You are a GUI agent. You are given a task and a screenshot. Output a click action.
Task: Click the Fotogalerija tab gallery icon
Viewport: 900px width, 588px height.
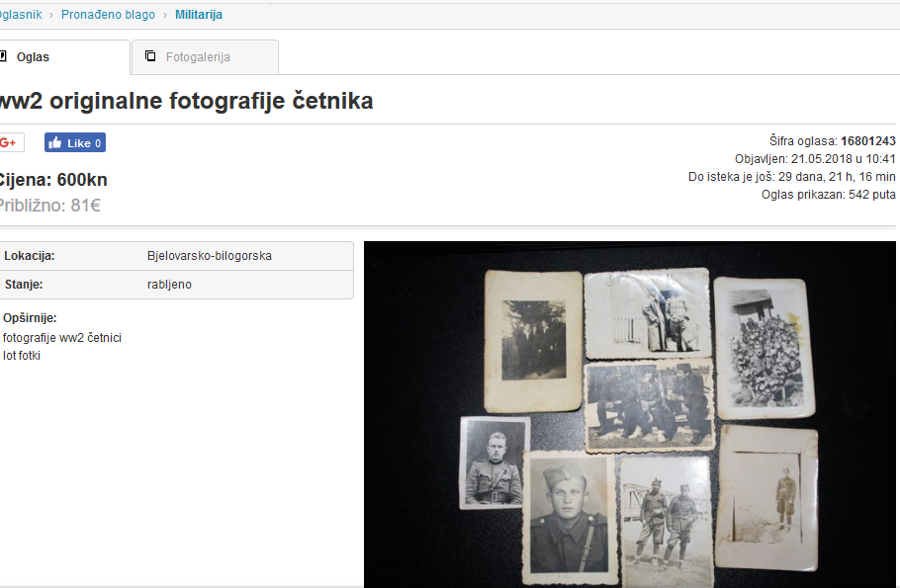150,56
